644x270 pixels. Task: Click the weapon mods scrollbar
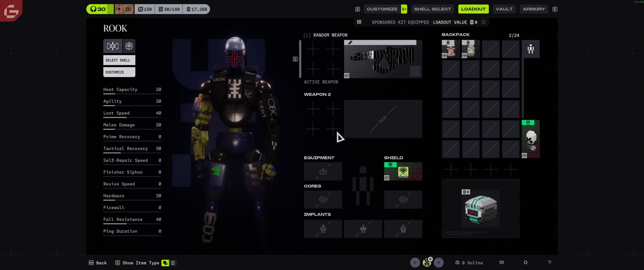[x=300, y=59]
